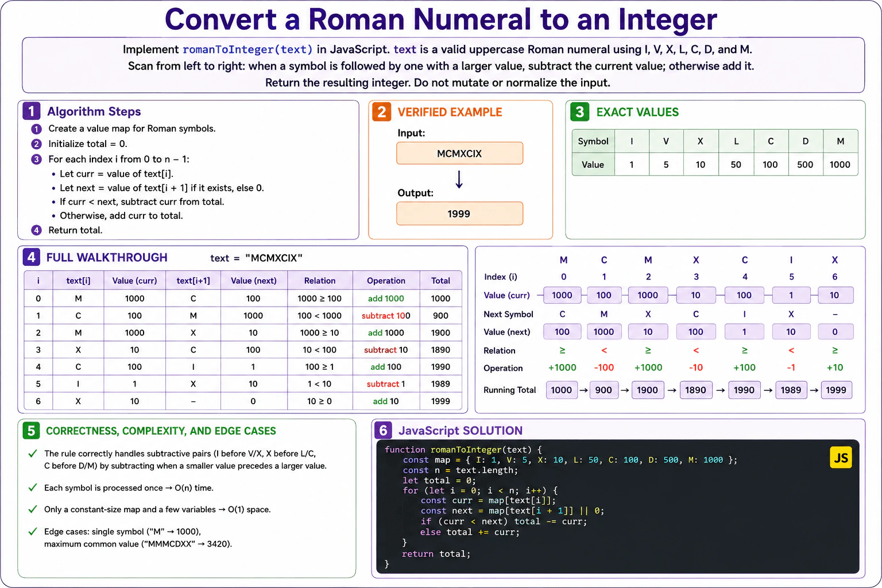Viewport: 882px width, 588px height.
Task: Click the MCMXCIX input box
Action: pos(459,153)
